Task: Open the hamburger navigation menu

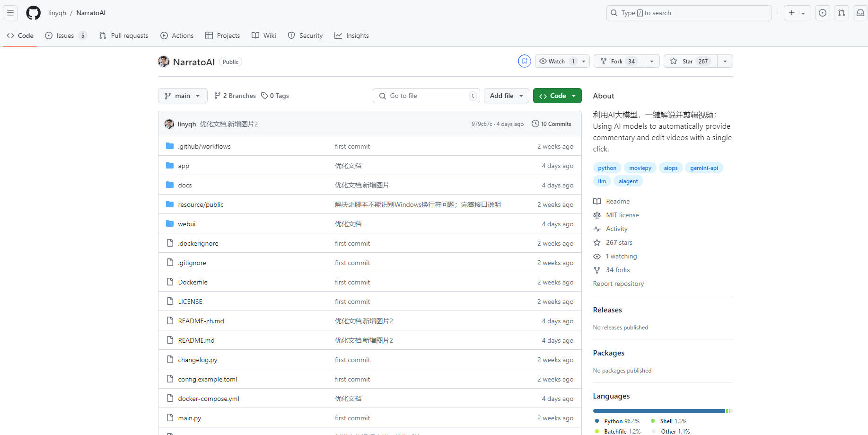Action: (10, 13)
